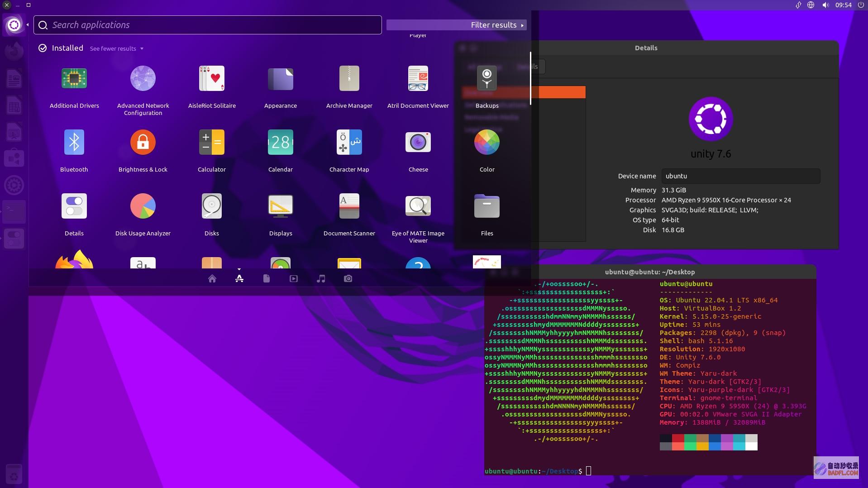Image resolution: width=868 pixels, height=488 pixels.
Task: Click the red color block in terminal
Action: click(x=678, y=438)
